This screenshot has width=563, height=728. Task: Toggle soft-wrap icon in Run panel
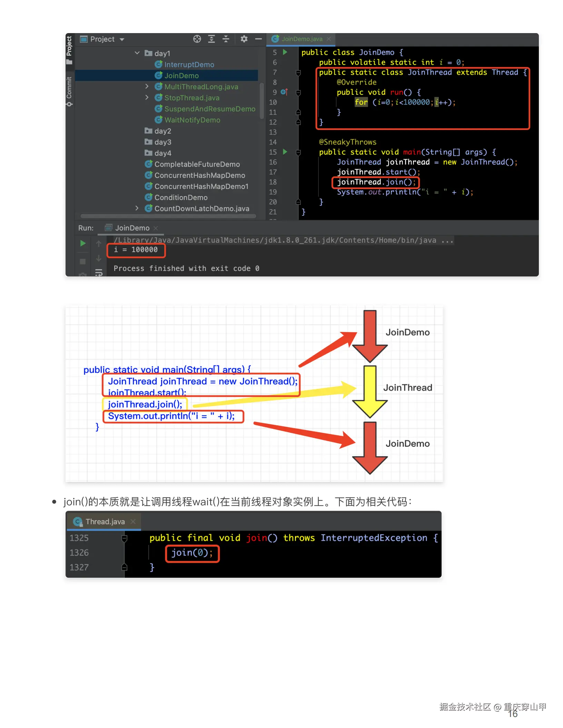tap(99, 273)
